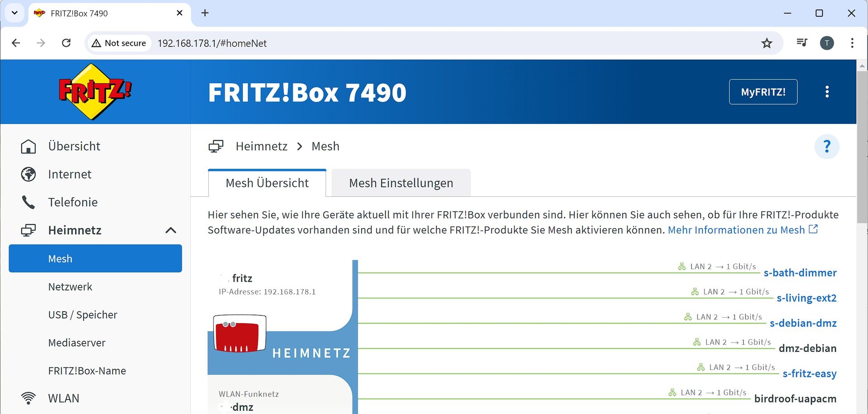
Task: Open device s-bath-dimmer
Action: [x=800, y=273]
